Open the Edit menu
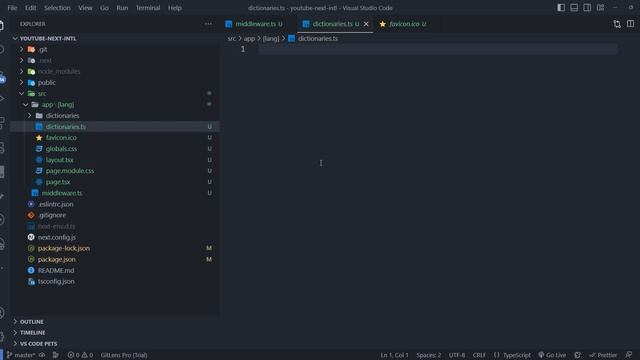This screenshot has height=360, width=640. 30,8
